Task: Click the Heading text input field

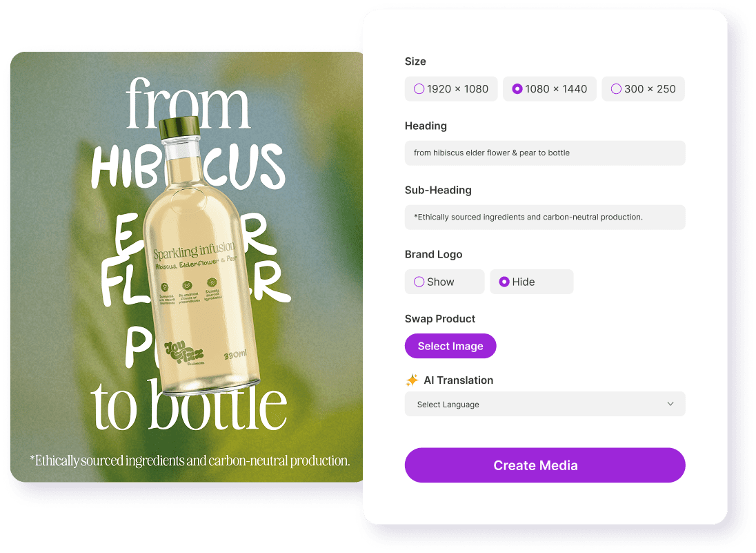Action: [x=545, y=153]
